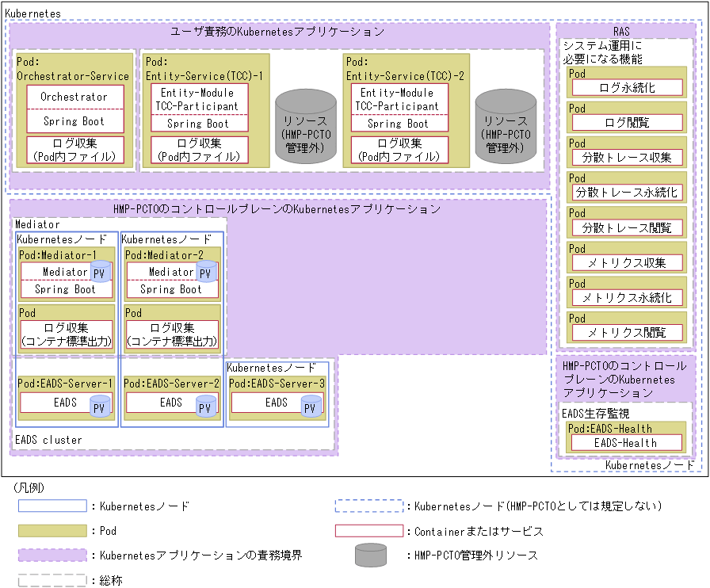Click the olive Pod color swatch in the legend
The height and width of the screenshot is (588, 710).
tap(52, 531)
